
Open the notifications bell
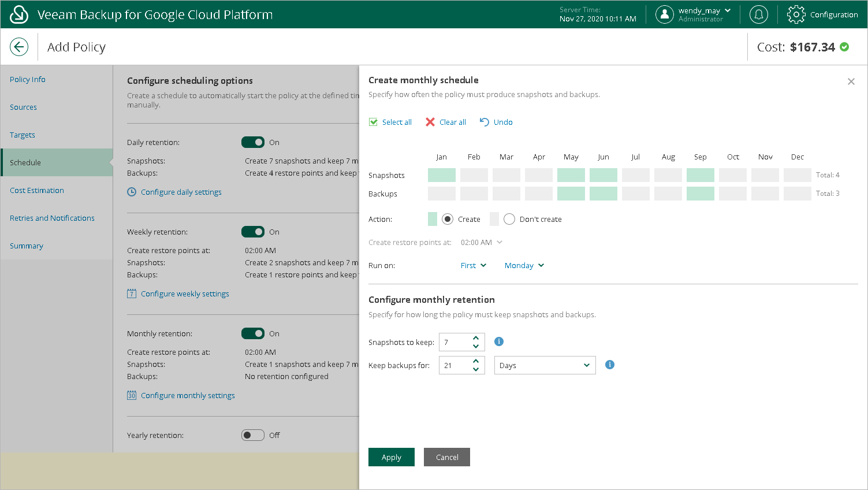point(758,14)
